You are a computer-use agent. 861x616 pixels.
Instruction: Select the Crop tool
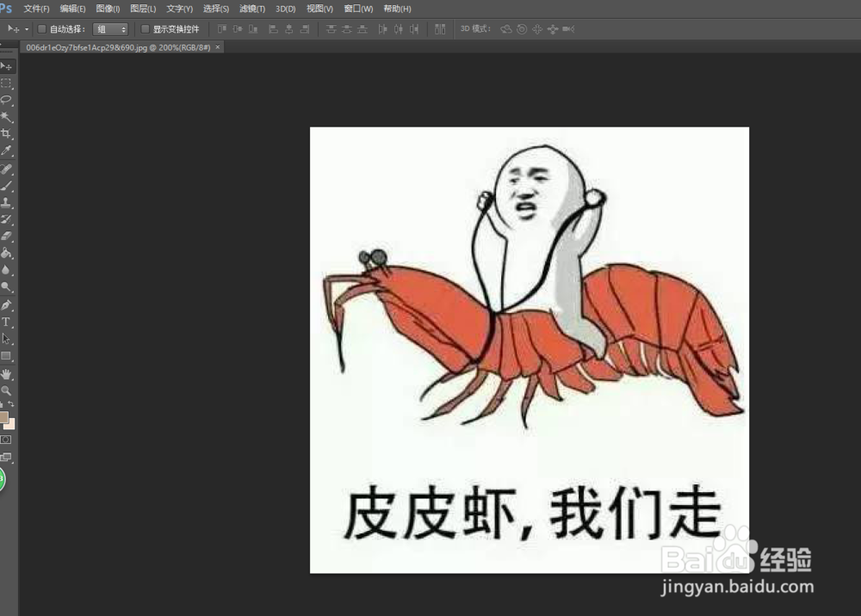pyautogui.click(x=7, y=134)
